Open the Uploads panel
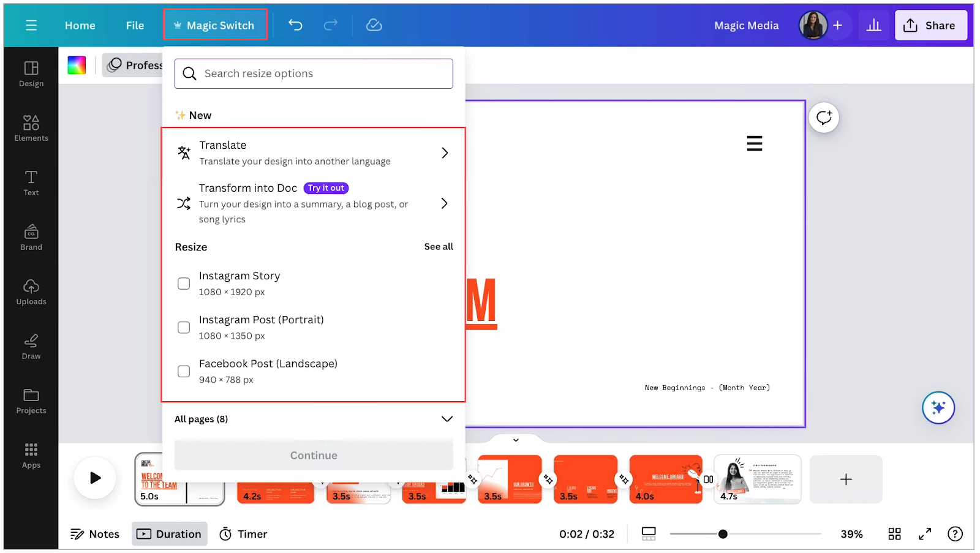980x553 pixels. click(31, 292)
